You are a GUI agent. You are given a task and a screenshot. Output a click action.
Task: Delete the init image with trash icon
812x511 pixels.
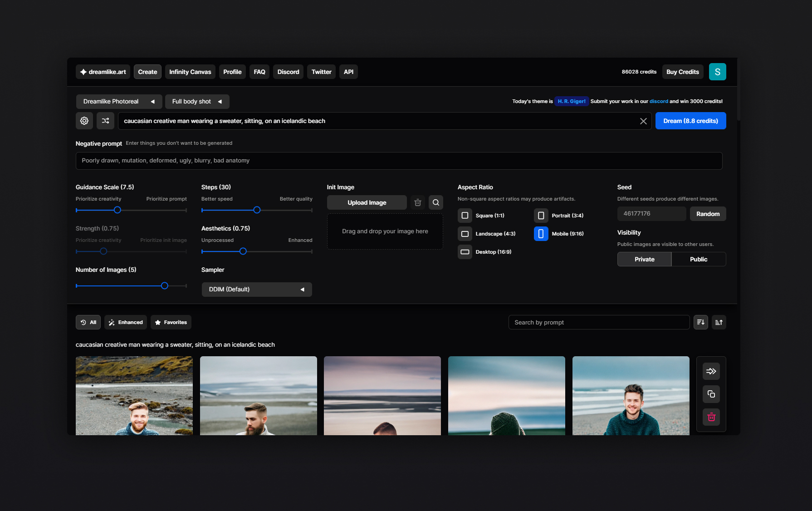click(x=418, y=202)
